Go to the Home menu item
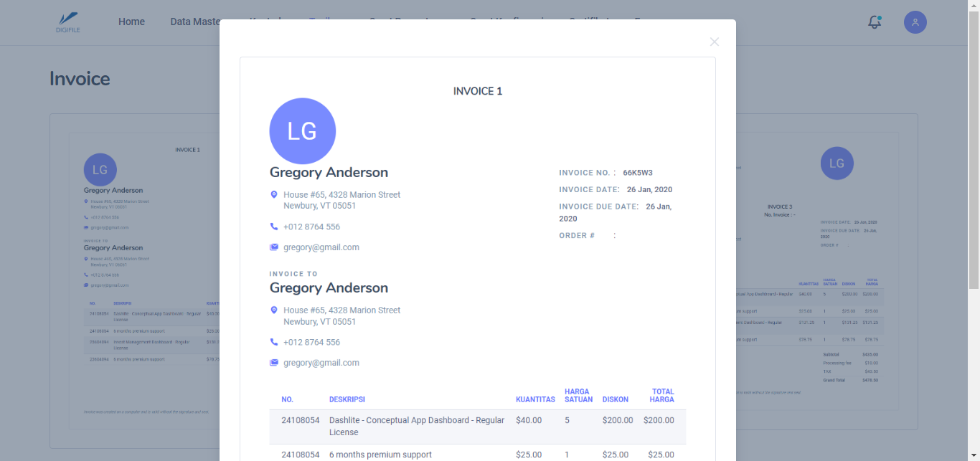The height and width of the screenshot is (461, 980). coord(131,22)
